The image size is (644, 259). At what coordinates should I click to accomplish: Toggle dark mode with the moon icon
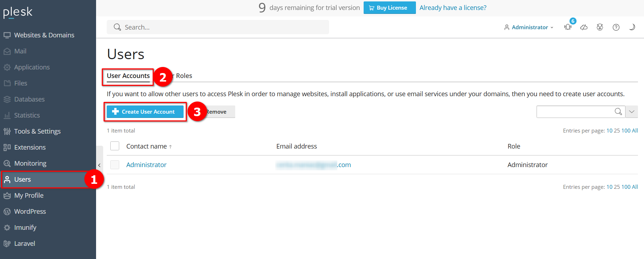pyautogui.click(x=632, y=27)
